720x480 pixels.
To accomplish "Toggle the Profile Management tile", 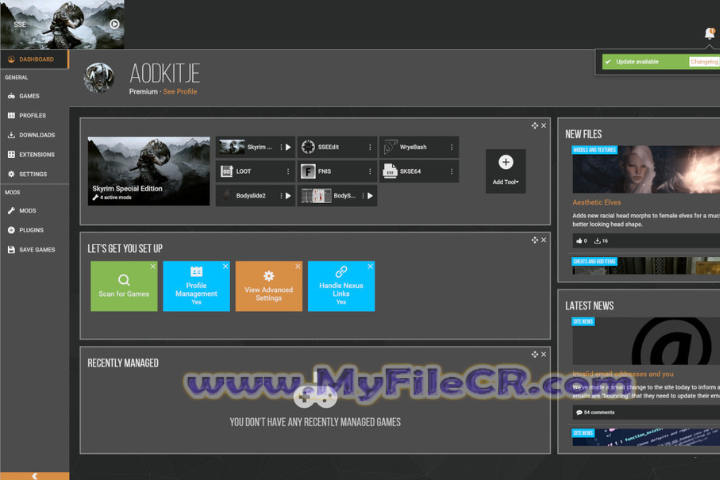I will click(196, 286).
